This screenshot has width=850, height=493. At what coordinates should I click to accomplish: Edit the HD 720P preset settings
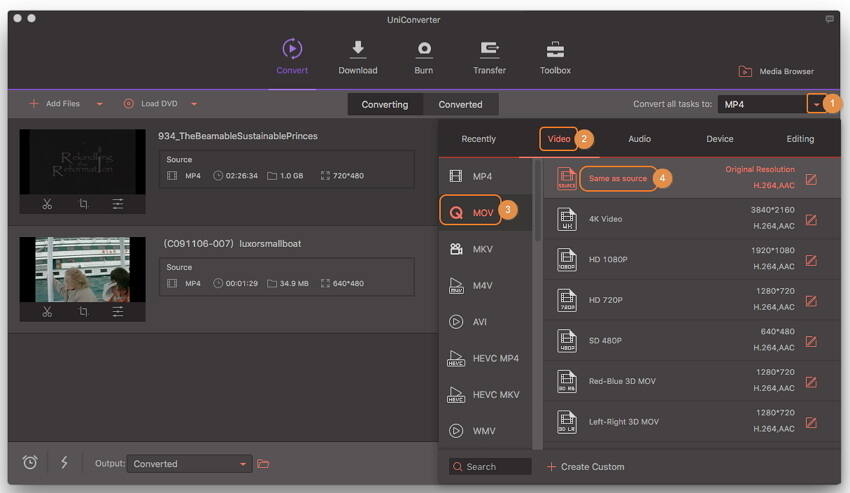pyautogui.click(x=811, y=301)
